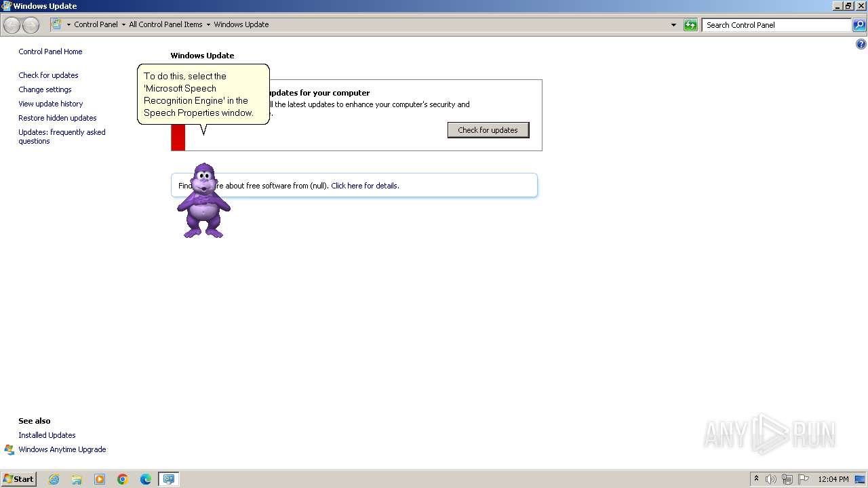Open the network tray icon
Screen dimensions: 868x488
tap(787, 479)
